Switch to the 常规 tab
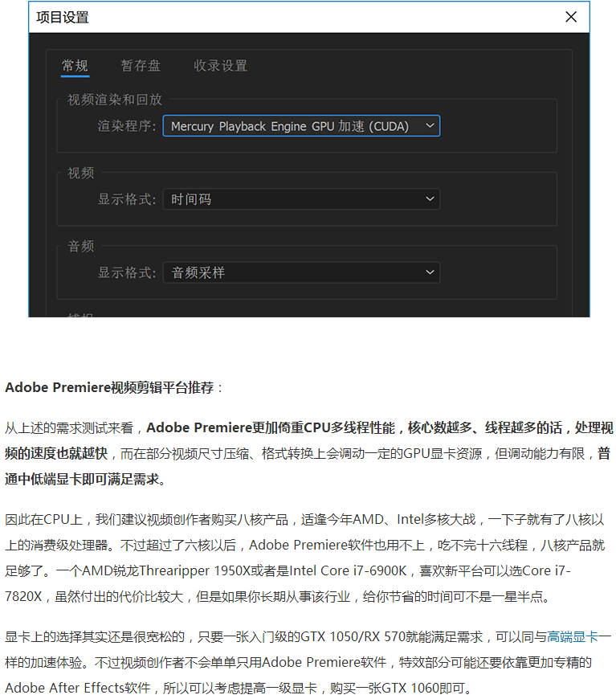The height and width of the screenshot is (699, 616). click(x=75, y=66)
